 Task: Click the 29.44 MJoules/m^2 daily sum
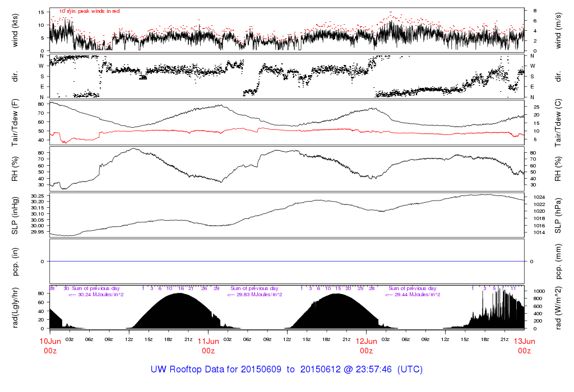413,295
